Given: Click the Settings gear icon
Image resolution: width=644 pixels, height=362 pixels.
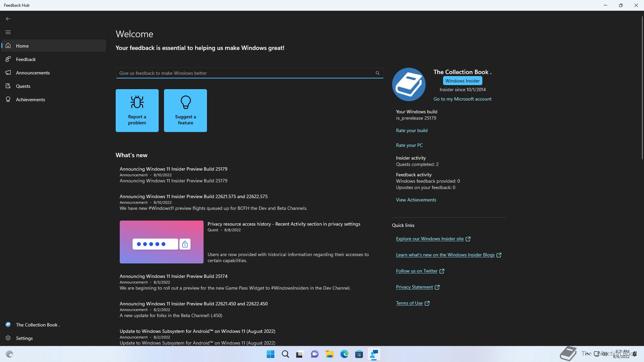Looking at the screenshot, I should click(8, 338).
